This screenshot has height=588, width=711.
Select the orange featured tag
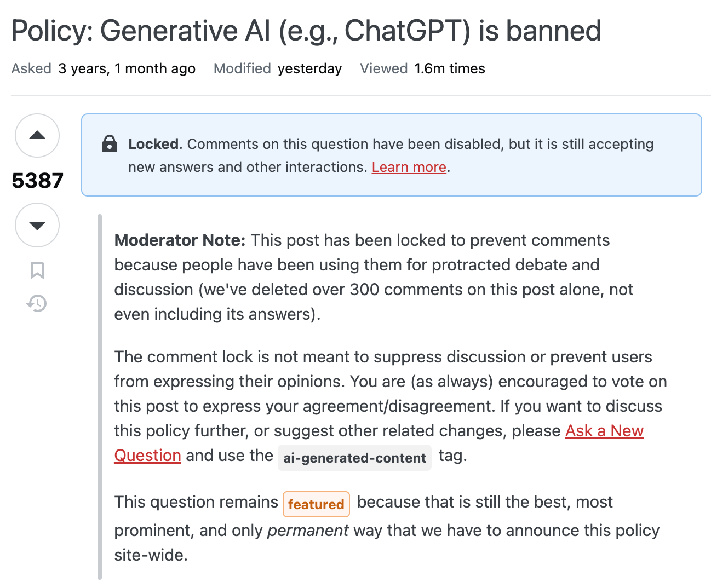click(316, 504)
